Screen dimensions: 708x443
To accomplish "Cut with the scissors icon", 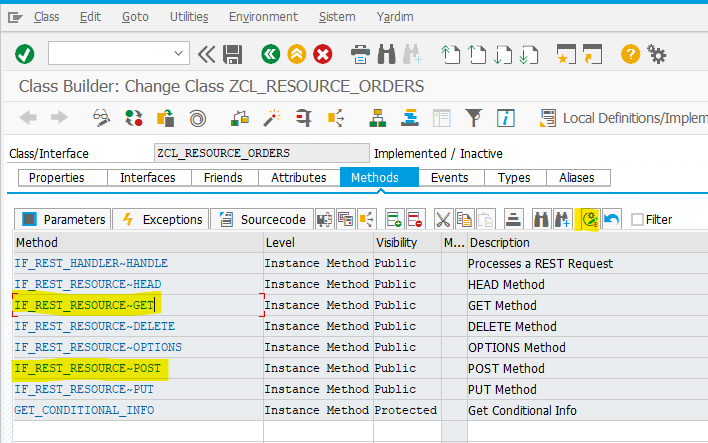I will 443,219.
